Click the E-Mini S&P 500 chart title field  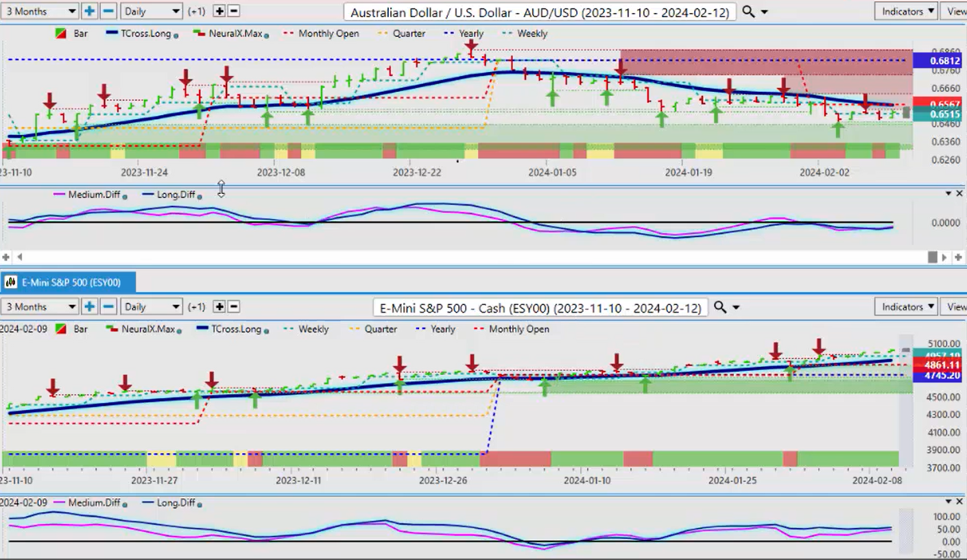(x=540, y=308)
